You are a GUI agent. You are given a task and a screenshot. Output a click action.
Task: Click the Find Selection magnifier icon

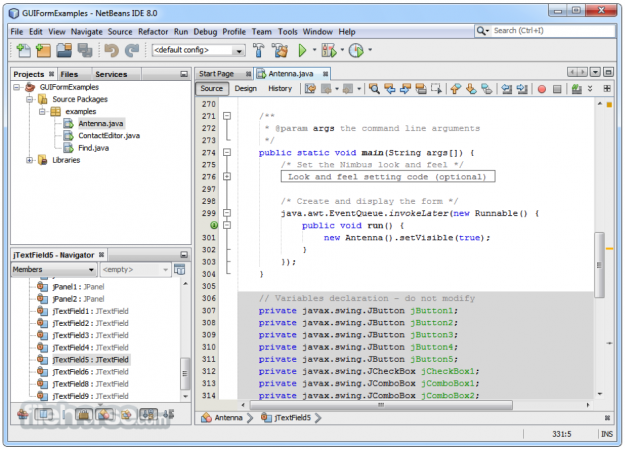pos(374,88)
